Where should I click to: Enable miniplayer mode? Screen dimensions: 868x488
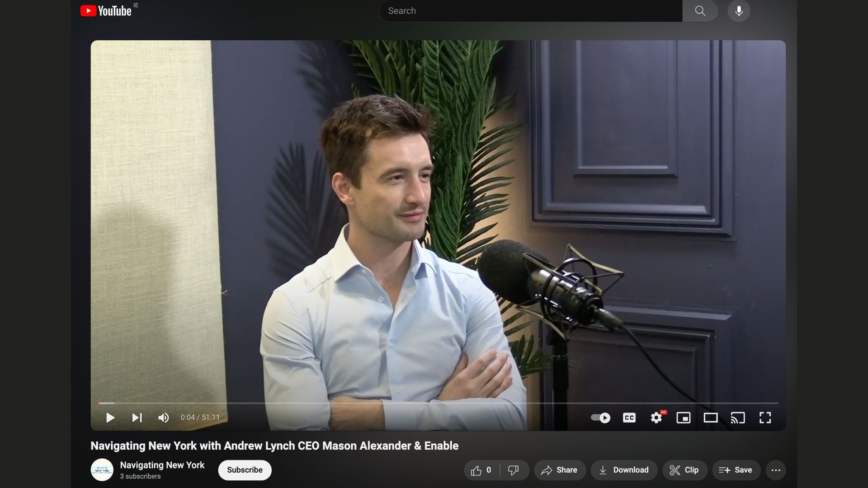683,418
